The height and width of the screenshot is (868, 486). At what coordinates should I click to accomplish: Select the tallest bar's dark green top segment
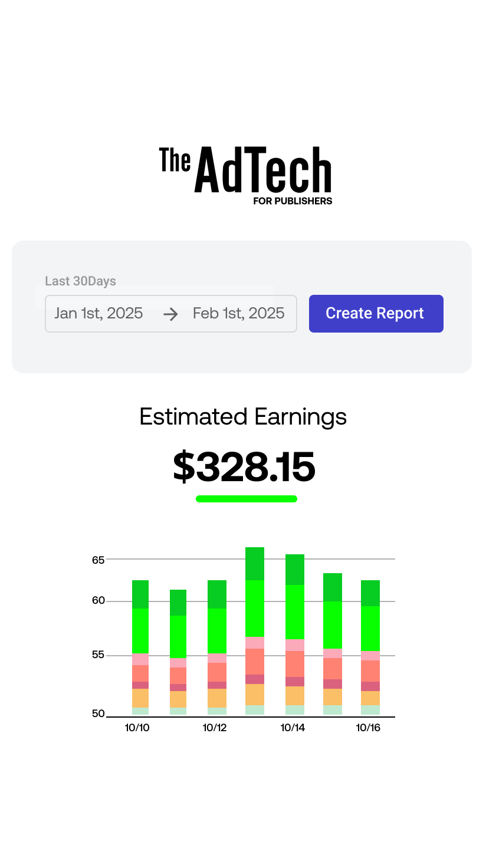point(255,564)
